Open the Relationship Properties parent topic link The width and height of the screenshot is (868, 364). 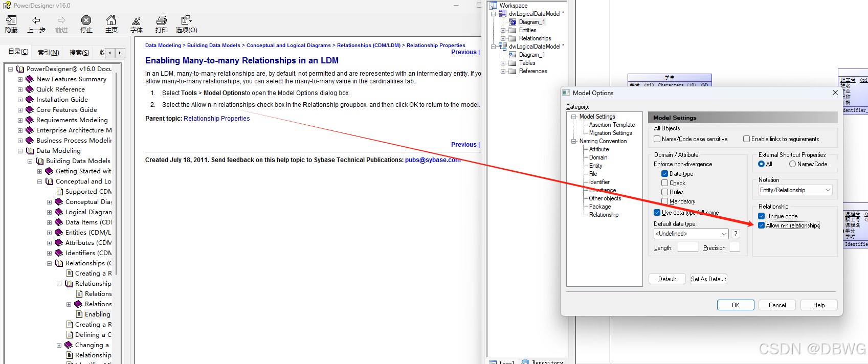[216, 119]
